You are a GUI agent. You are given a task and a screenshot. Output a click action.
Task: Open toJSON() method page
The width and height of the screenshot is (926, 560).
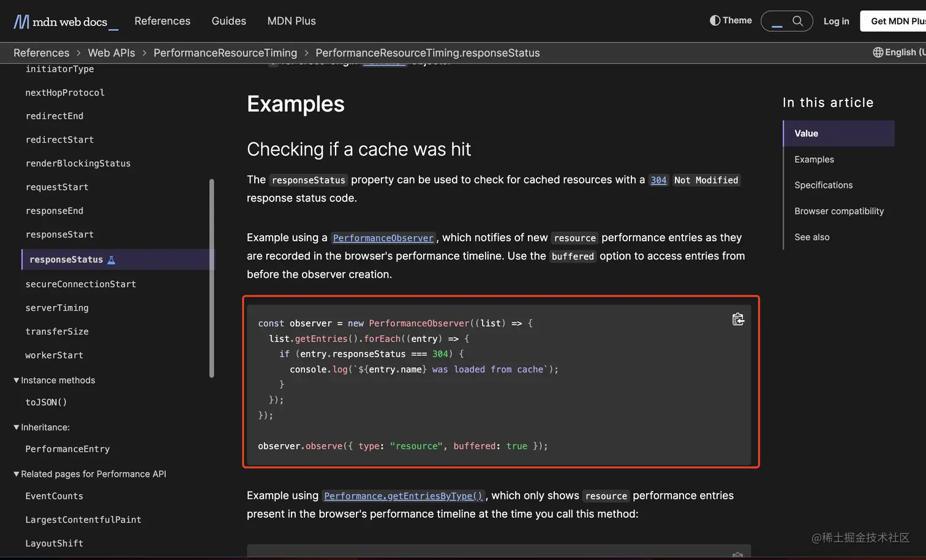pos(46,402)
